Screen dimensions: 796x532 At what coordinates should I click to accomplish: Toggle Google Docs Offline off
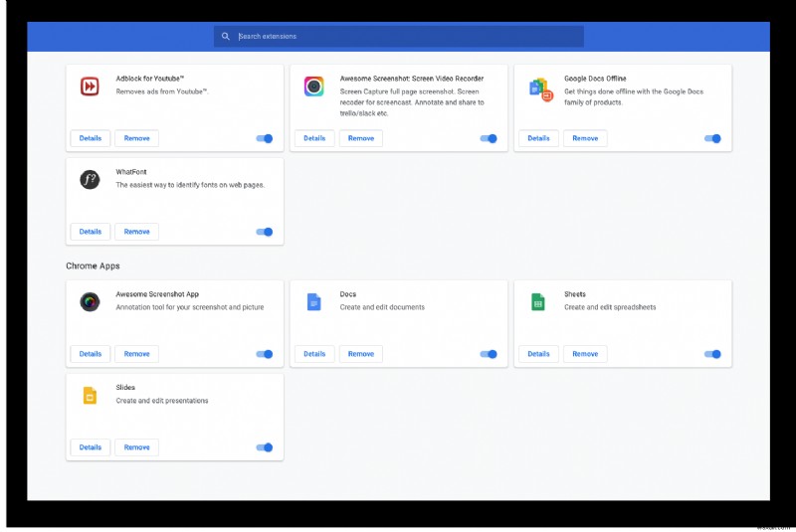point(712,138)
